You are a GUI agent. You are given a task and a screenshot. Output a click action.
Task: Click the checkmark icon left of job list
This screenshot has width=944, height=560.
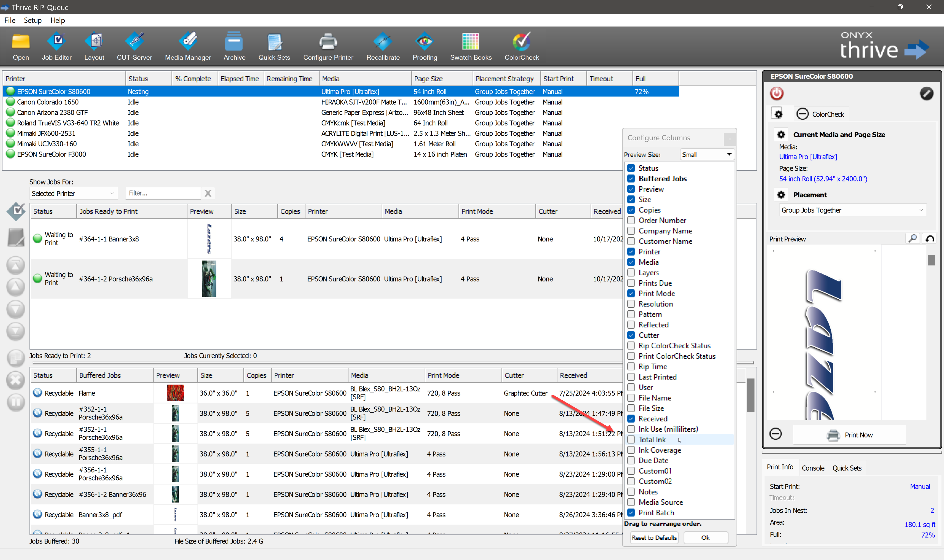(16, 211)
